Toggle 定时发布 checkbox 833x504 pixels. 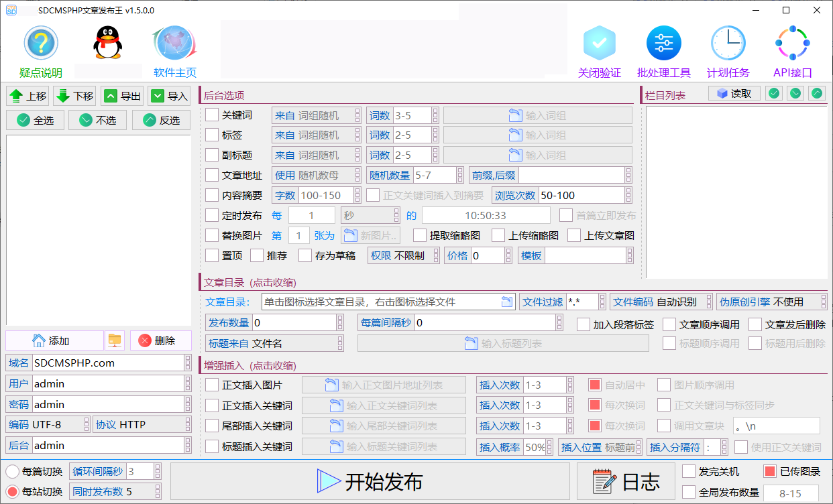point(212,216)
